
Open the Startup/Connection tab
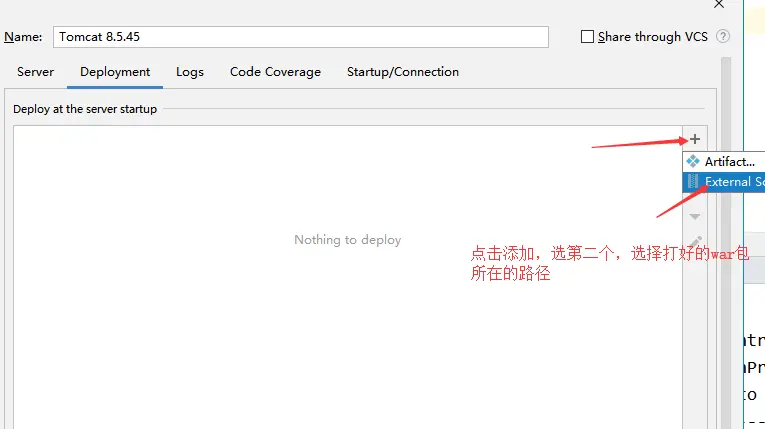[403, 72]
